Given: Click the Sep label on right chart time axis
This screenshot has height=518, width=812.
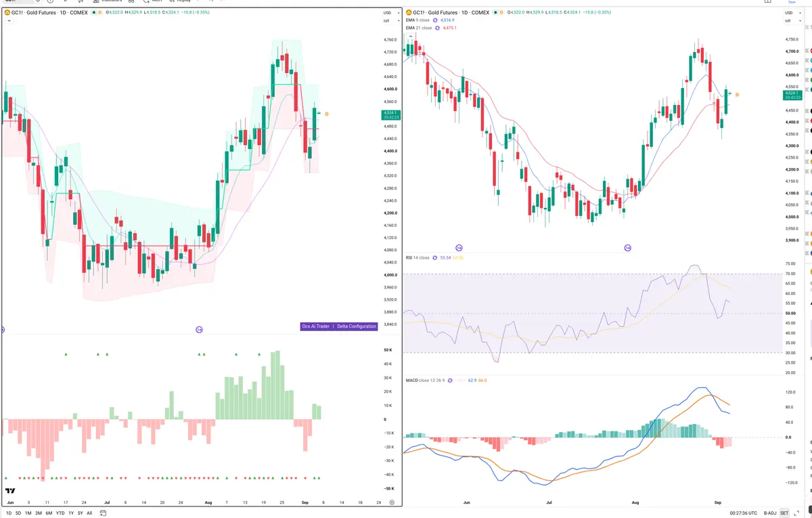Looking at the screenshot, I should (x=717, y=503).
